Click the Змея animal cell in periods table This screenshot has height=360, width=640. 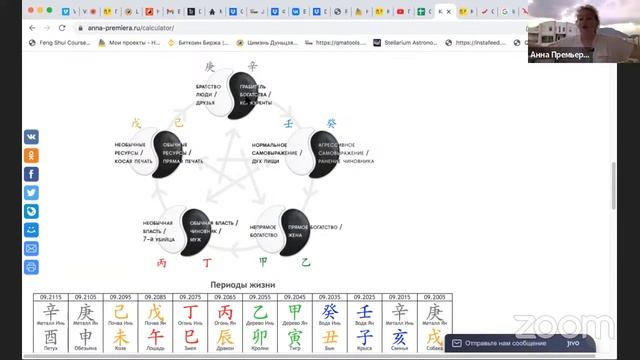coord(190,340)
